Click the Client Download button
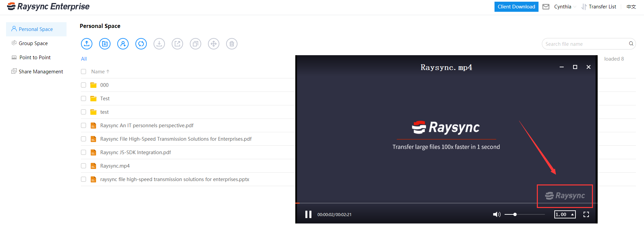644x243 pixels. click(x=516, y=7)
